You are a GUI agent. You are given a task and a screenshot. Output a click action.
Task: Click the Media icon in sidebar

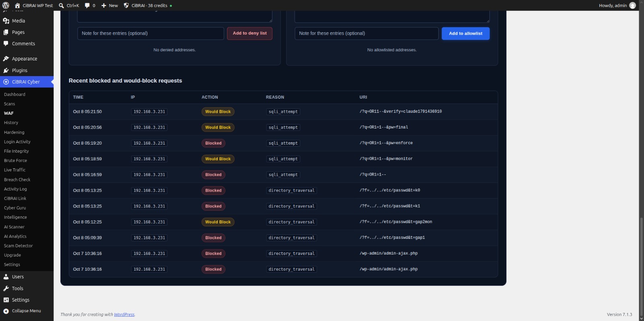pos(6,21)
